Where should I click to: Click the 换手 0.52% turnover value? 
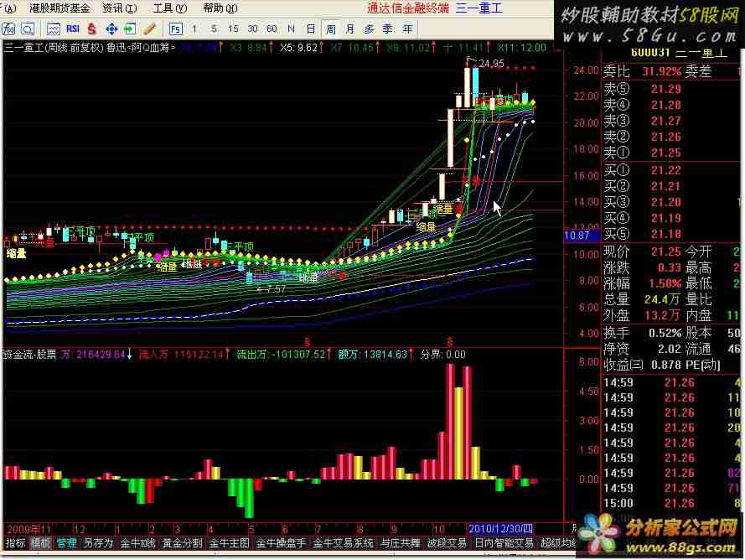coord(665,333)
